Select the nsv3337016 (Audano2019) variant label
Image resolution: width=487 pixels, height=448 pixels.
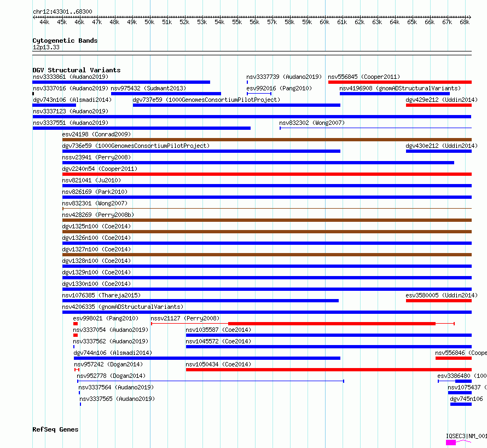point(71,88)
